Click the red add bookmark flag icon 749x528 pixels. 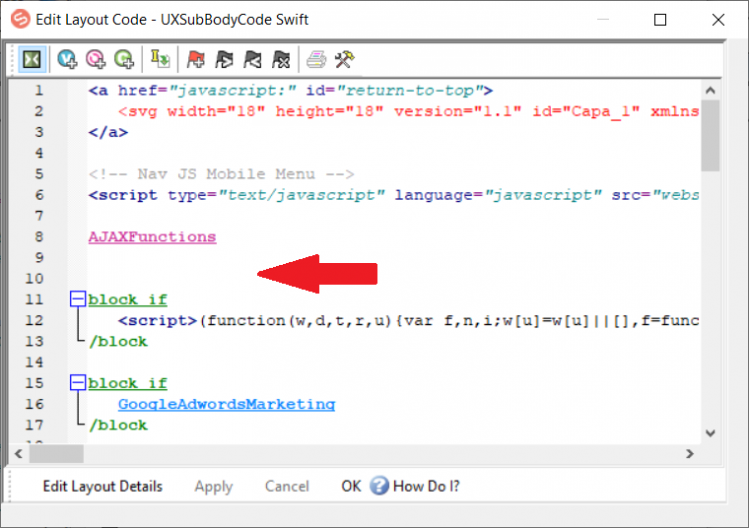tap(196, 59)
